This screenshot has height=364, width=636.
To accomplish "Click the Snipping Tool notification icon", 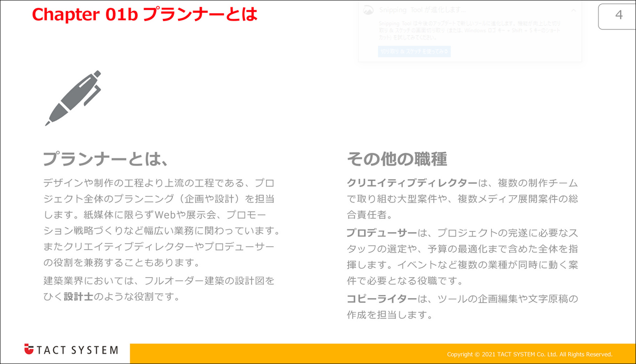I will pos(368,10).
